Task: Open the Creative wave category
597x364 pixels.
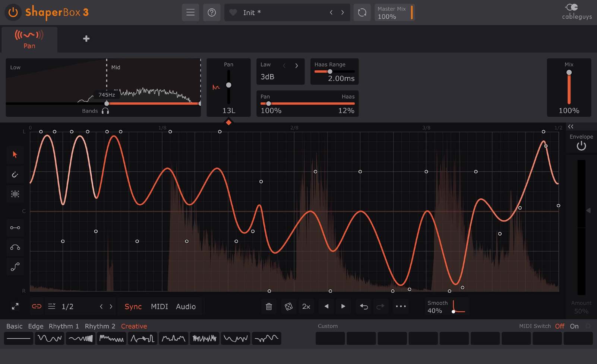Action: [x=134, y=326]
